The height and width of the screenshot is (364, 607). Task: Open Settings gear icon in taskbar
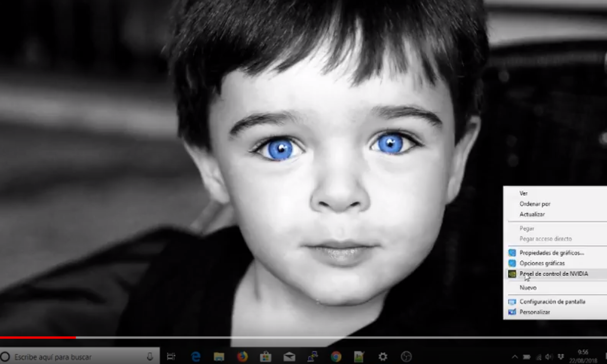point(383,356)
